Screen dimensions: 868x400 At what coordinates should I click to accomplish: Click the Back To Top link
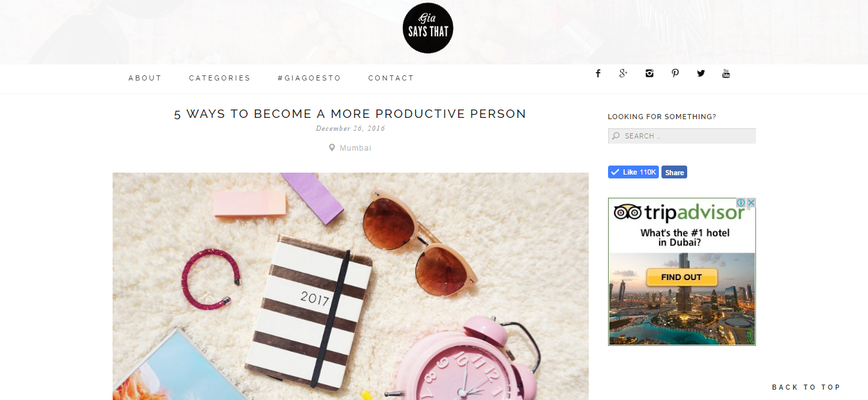806,387
